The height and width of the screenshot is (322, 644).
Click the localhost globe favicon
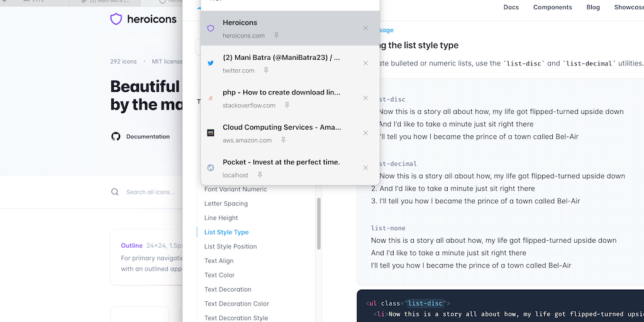tap(211, 168)
